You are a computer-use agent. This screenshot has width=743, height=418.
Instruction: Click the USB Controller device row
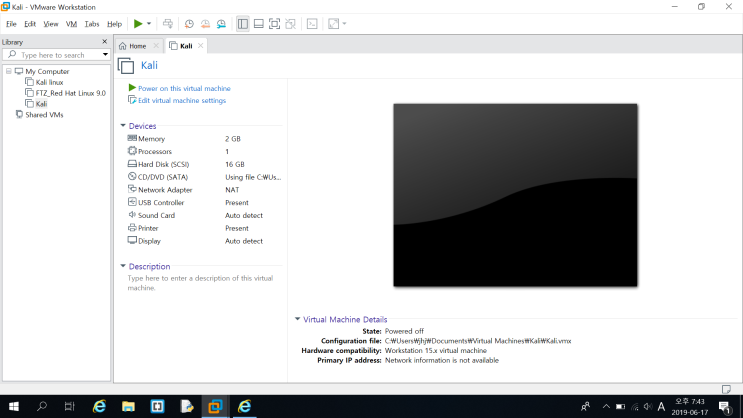[204, 202]
